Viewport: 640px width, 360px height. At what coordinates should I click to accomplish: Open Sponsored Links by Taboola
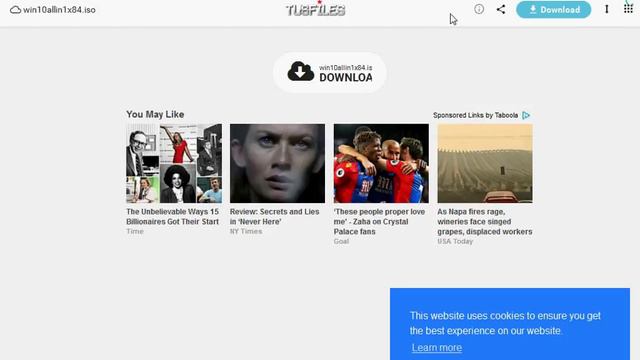(x=476, y=116)
